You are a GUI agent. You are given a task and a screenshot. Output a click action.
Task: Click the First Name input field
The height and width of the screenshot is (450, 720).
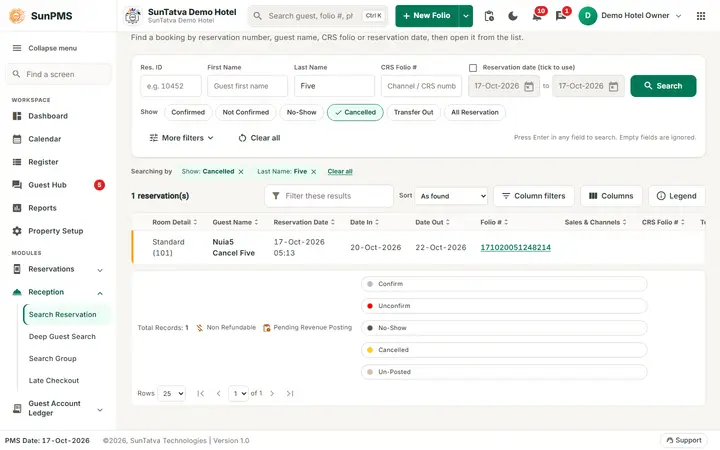click(x=247, y=86)
